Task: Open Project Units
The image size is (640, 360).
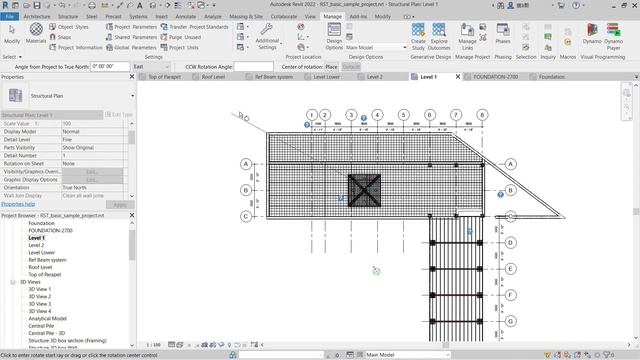Action: point(180,47)
